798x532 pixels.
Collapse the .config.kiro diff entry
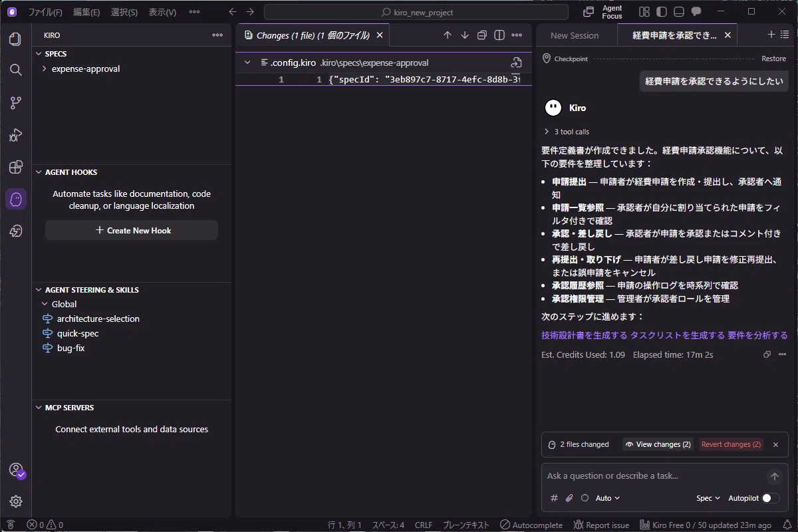pyautogui.click(x=247, y=63)
